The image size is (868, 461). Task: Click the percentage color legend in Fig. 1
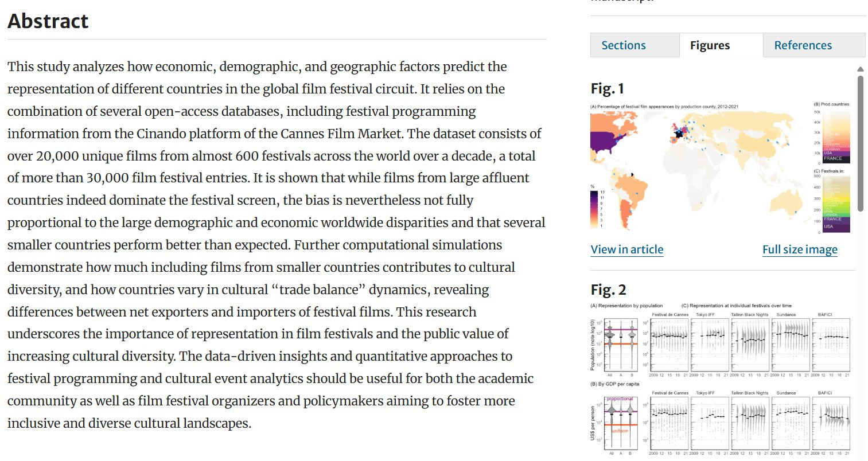pos(594,209)
